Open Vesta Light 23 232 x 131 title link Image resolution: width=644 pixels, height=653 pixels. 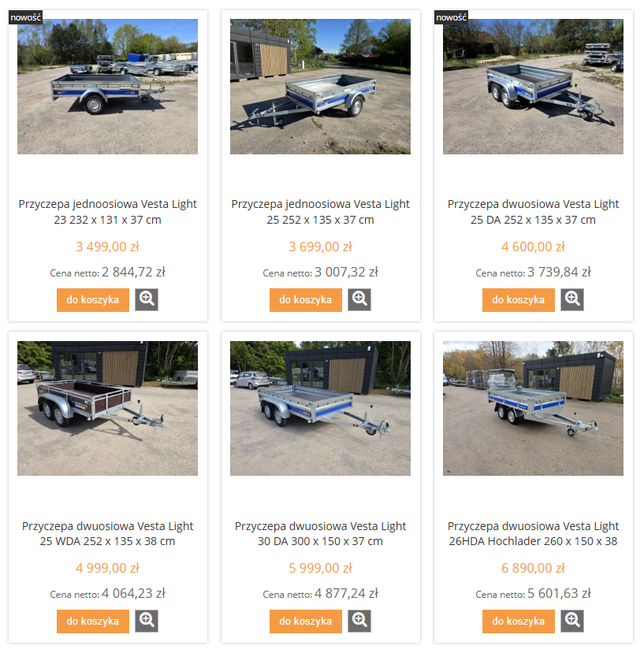107,212
